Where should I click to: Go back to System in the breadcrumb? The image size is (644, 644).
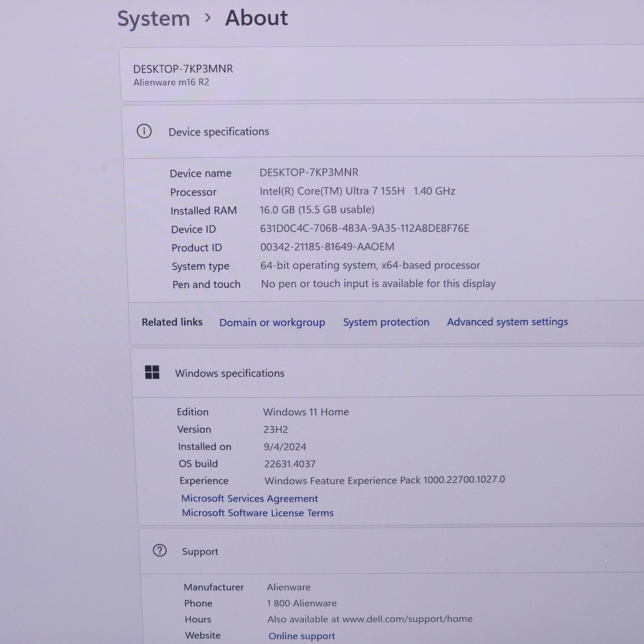pyautogui.click(x=153, y=19)
